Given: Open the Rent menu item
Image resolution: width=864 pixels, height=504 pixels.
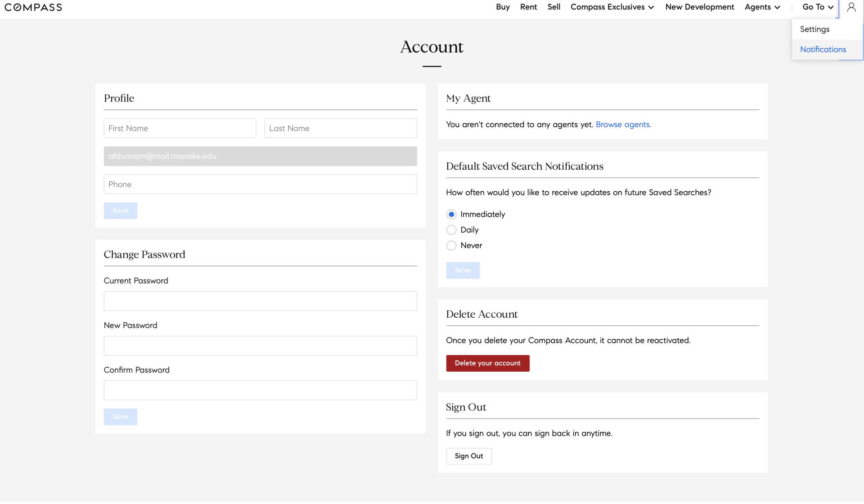Looking at the screenshot, I should click(528, 7).
